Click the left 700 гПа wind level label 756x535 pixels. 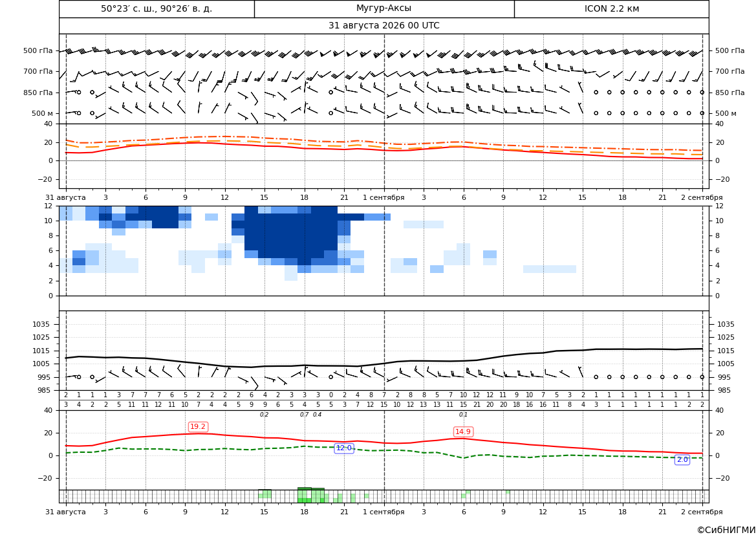coord(38,71)
